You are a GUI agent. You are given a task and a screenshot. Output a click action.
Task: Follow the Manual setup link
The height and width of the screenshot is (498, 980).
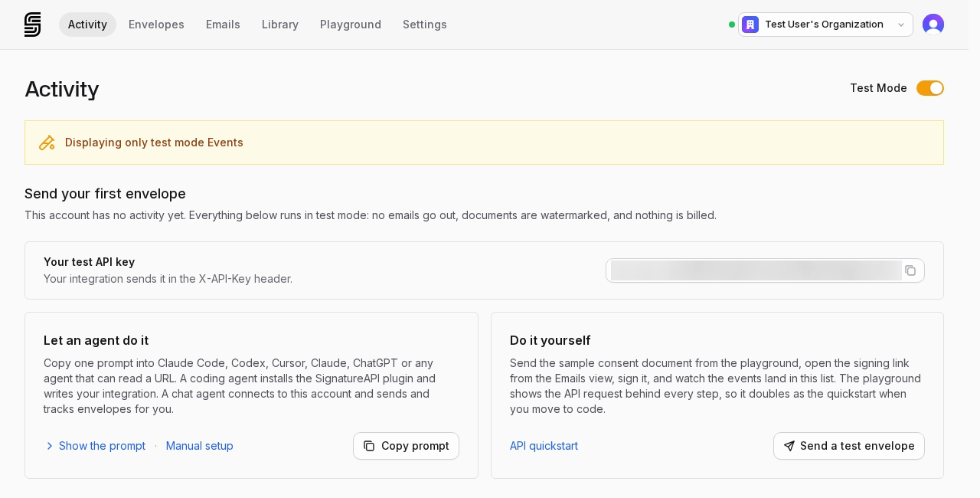pos(200,446)
